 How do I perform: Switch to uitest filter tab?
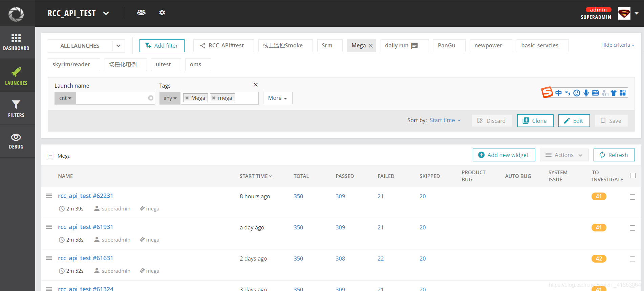coord(166,65)
